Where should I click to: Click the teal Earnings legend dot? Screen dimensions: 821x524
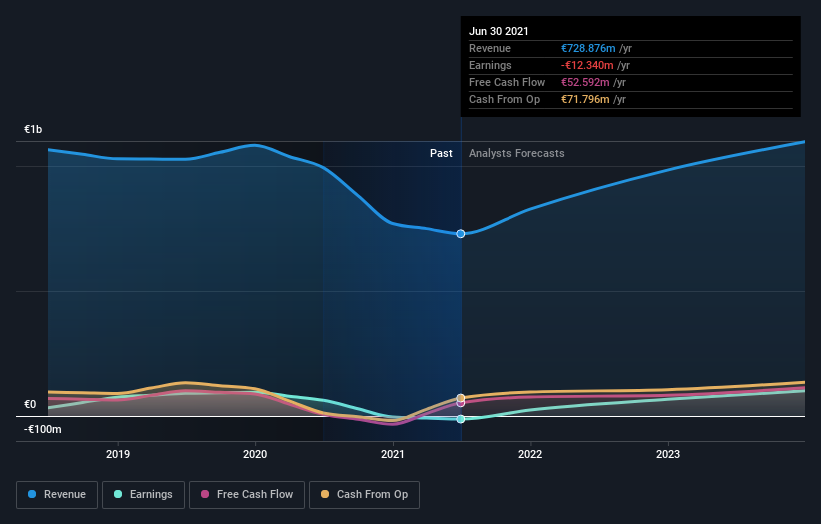coord(118,494)
